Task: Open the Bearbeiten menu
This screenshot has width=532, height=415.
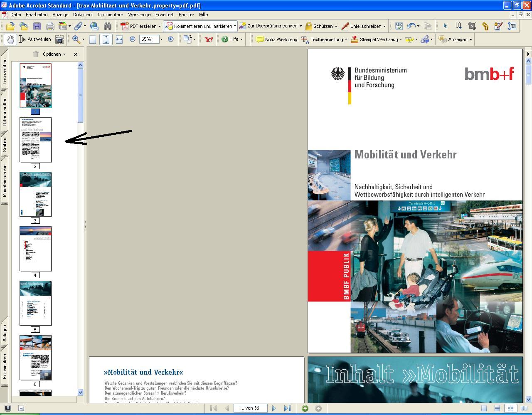Action: pyautogui.click(x=37, y=15)
